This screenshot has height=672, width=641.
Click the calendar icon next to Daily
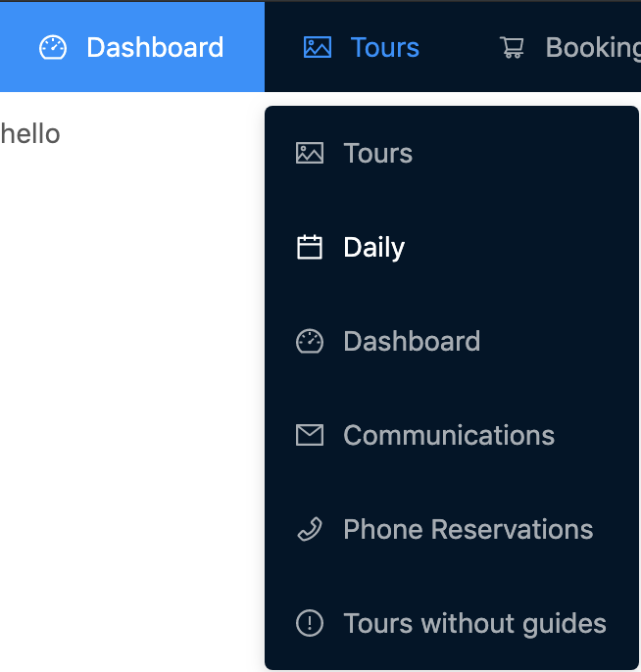point(310,247)
